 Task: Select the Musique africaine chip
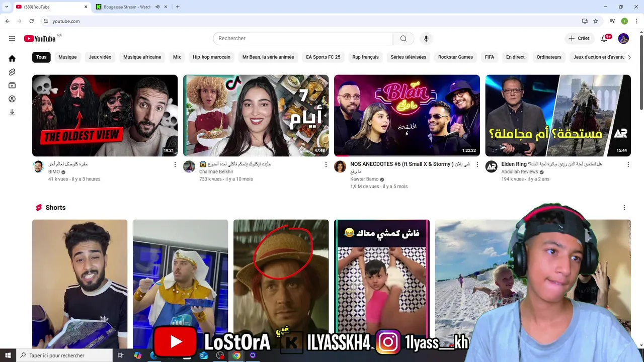(x=142, y=57)
